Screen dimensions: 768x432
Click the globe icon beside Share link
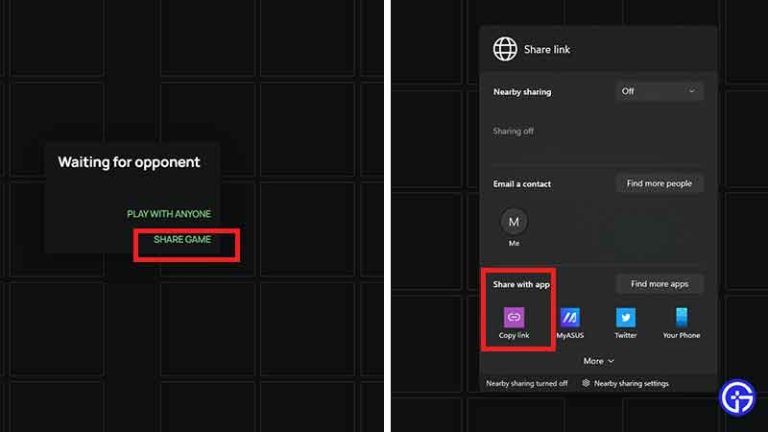(x=506, y=49)
